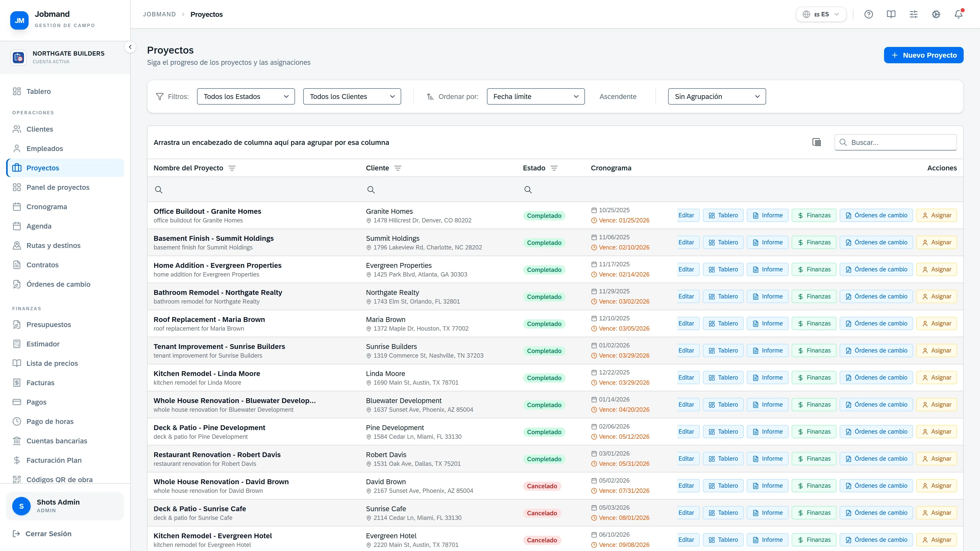The width and height of the screenshot is (980, 551).
Task: Click the Jobmand JM logo
Action: point(19,20)
